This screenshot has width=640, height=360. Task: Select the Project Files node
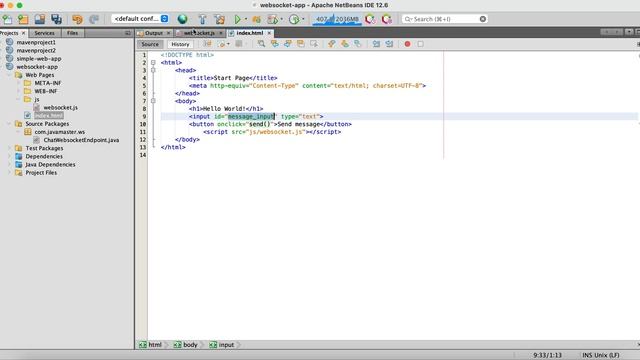[41, 173]
